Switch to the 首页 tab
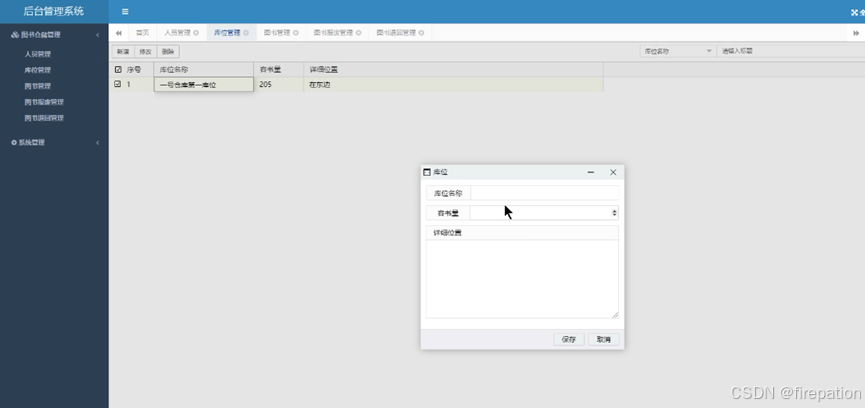865x408 pixels. point(142,33)
